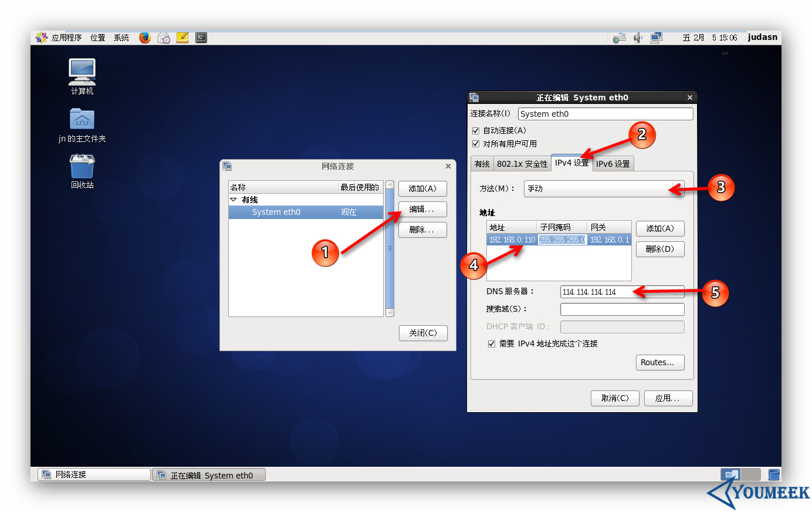Screen dimensions: 812x512
Task: Open the 方法 method dropdown
Action: pos(604,188)
